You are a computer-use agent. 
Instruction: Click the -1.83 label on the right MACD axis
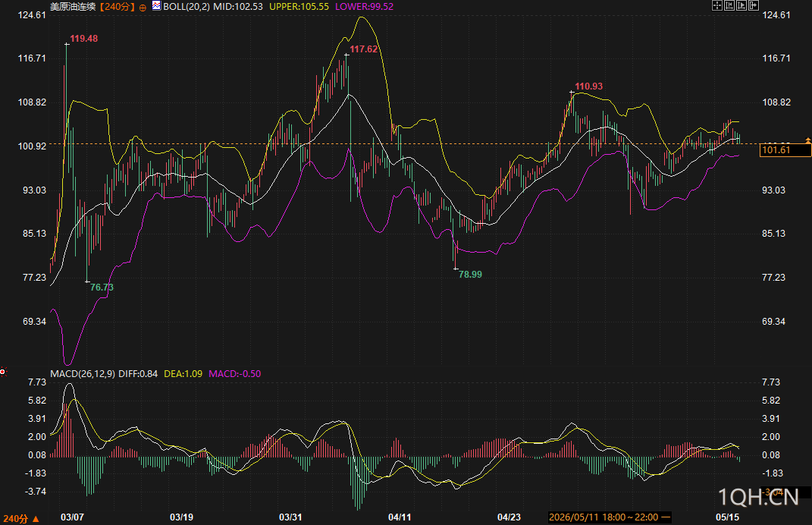point(771,473)
